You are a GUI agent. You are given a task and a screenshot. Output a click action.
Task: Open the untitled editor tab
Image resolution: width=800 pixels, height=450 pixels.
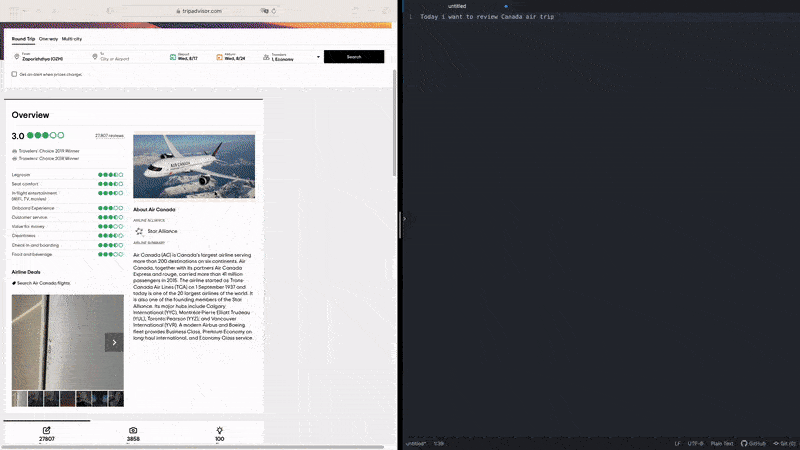click(x=457, y=6)
